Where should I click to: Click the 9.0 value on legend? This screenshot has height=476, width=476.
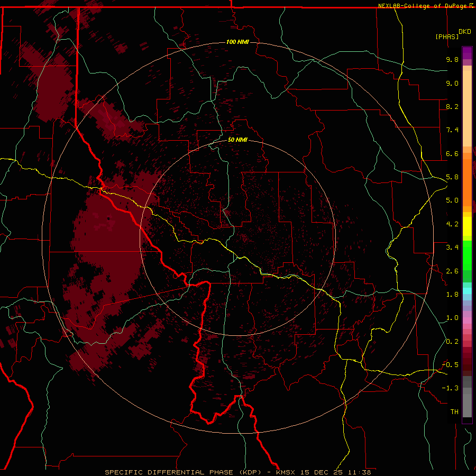point(452,83)
